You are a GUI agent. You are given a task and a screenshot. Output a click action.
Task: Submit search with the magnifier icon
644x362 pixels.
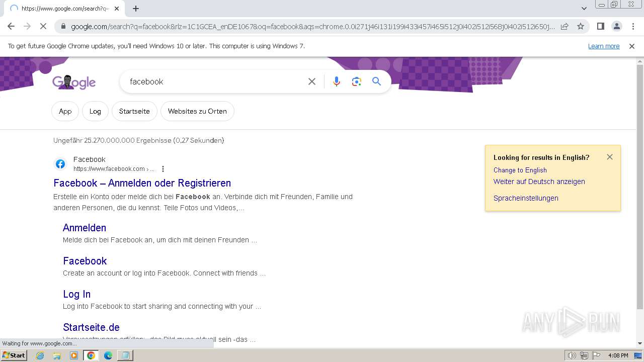(x=376, y=81)
